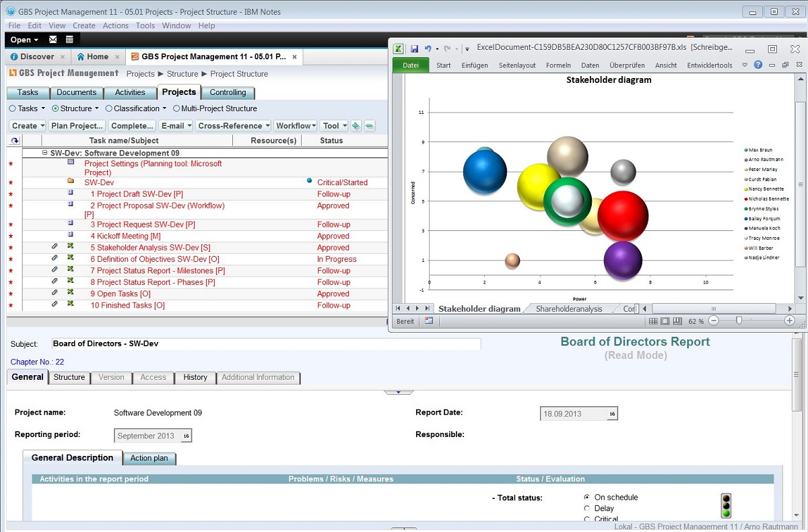Open the Excel undo history dropdown arrow

pos(437,48)
